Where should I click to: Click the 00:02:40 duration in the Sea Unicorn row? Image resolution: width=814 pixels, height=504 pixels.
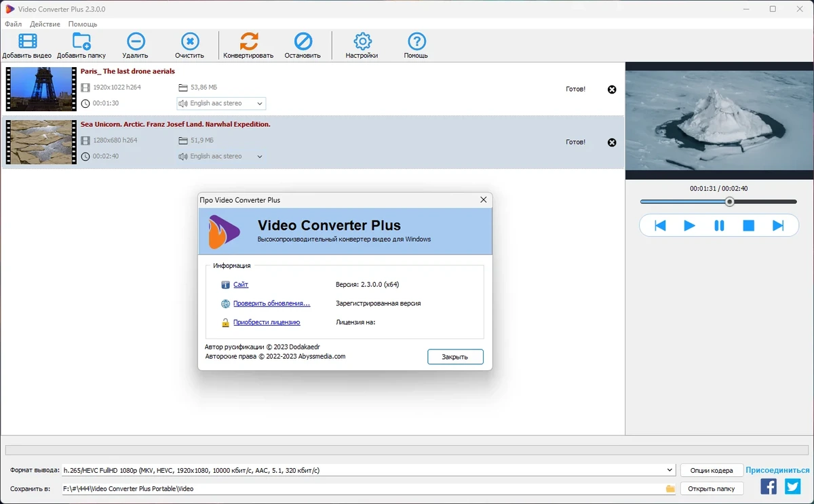pos(106,157)
